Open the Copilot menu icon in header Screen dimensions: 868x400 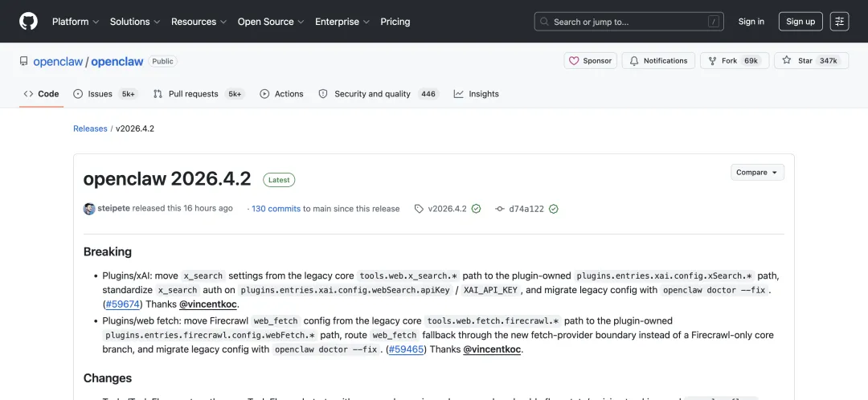(x=839, y=22)
